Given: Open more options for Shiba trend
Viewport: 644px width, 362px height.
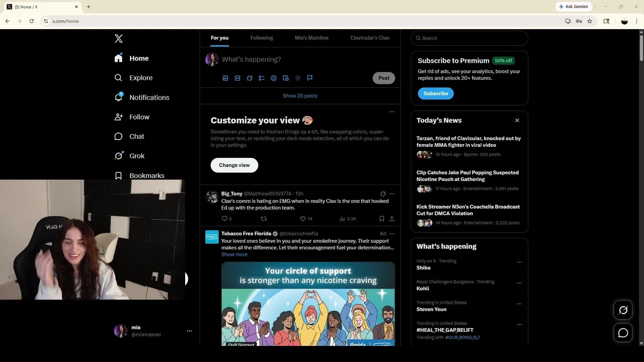Looking at the screenshot, I should [x=519, y=262].
